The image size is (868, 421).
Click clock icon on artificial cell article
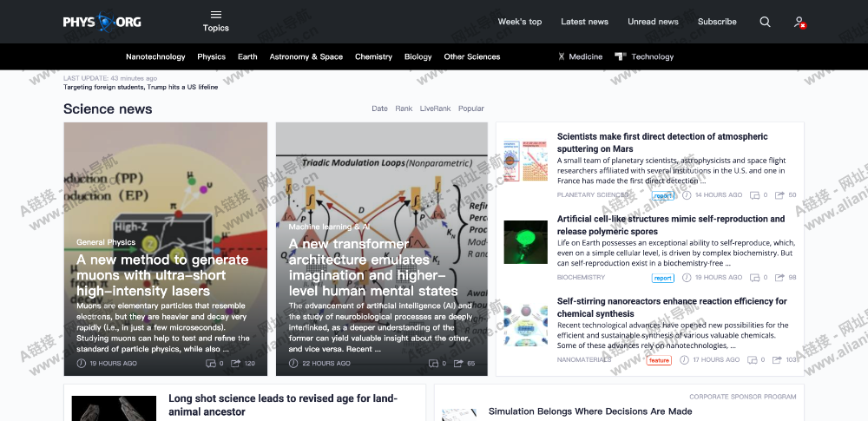(x=687, y=278)
